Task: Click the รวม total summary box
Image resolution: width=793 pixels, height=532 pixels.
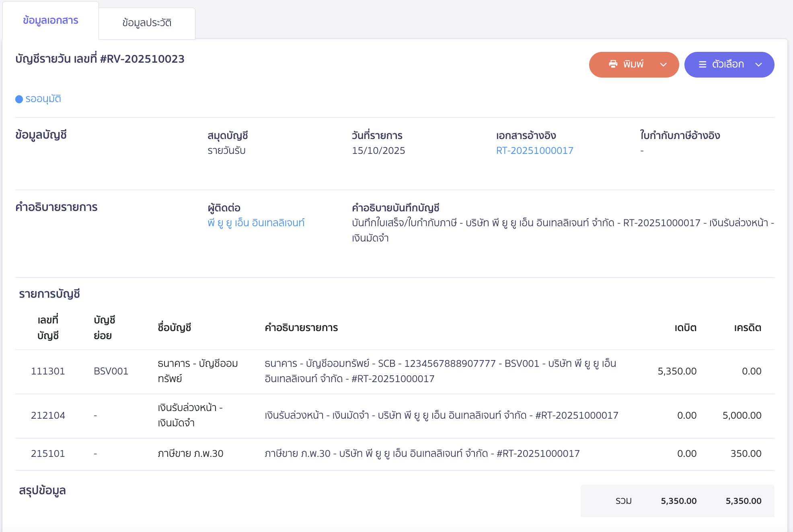Action: [677, 501]
